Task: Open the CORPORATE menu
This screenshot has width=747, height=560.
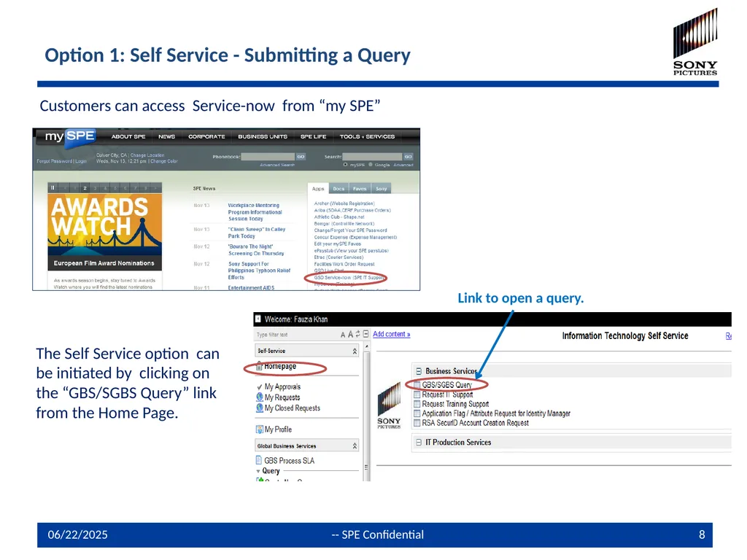Action: point(206,136)
